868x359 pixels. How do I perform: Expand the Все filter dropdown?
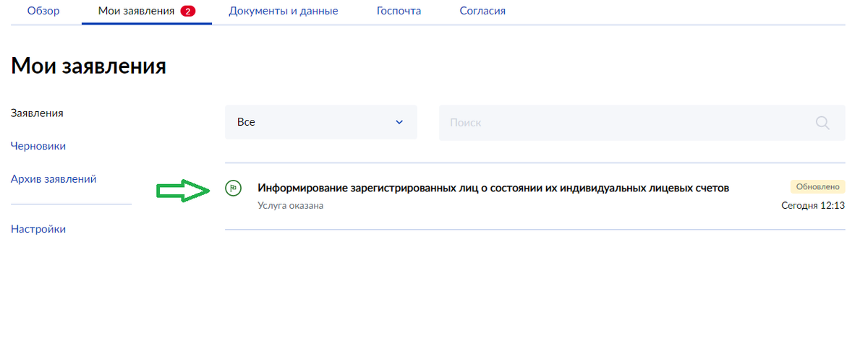click(x=321, y=122)
